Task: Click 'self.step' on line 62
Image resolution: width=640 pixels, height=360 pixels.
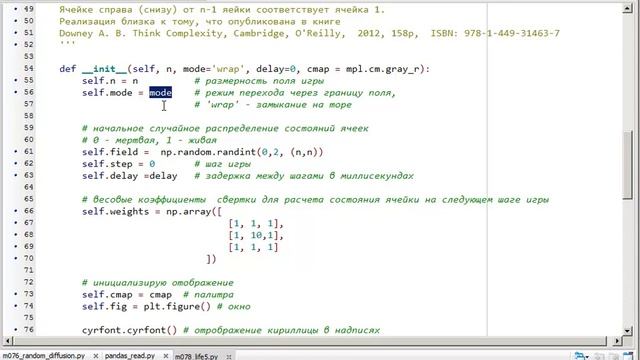Action: click(x=107, y=164)
